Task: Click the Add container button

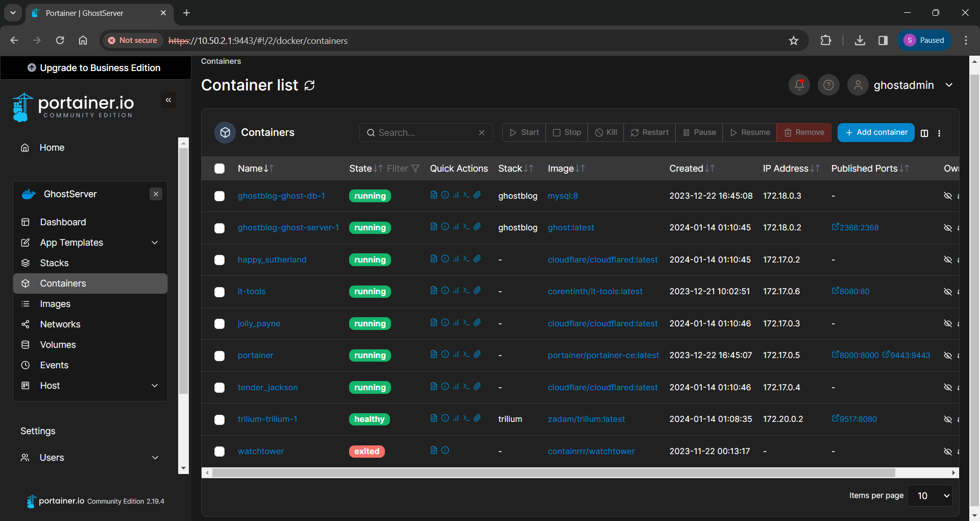Action: [x=876, y=132]
